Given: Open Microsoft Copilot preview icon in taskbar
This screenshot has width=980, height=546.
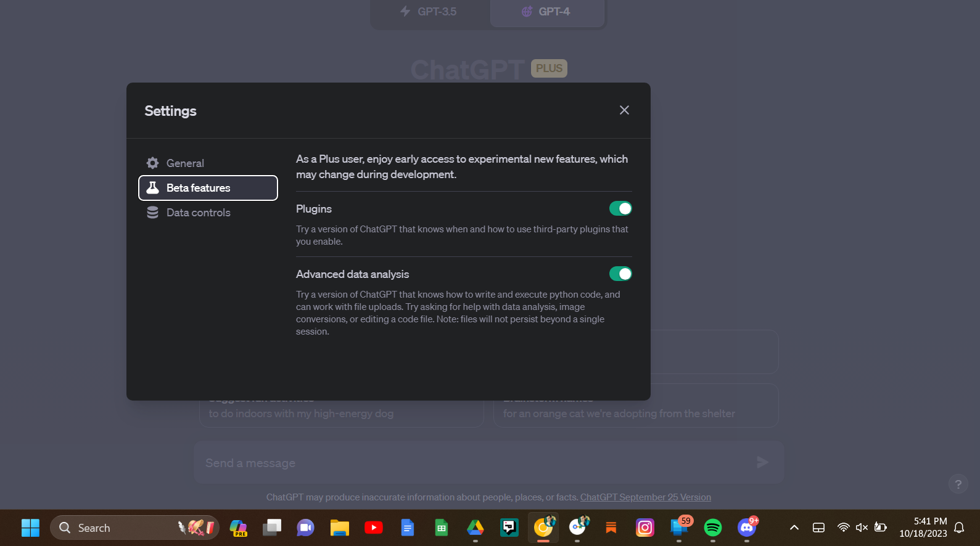Looking at the screenshot, I should (x=238, y=528).
